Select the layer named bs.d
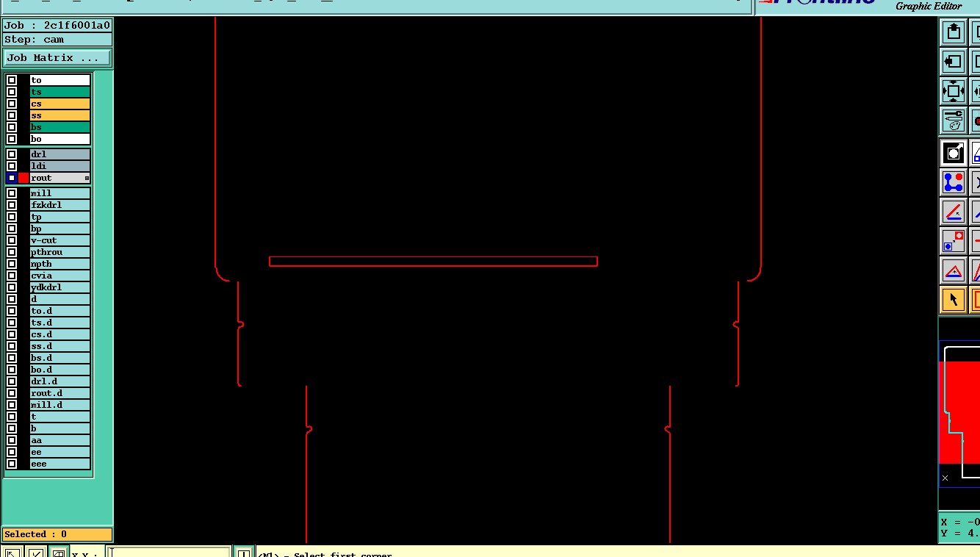980x557 pixels. tap(60, 358)
